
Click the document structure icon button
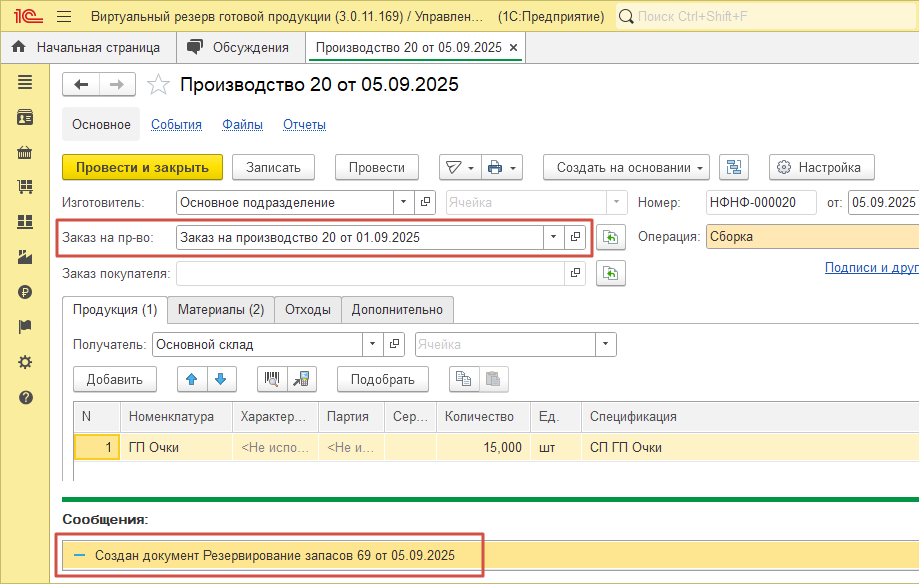[736, 167]
